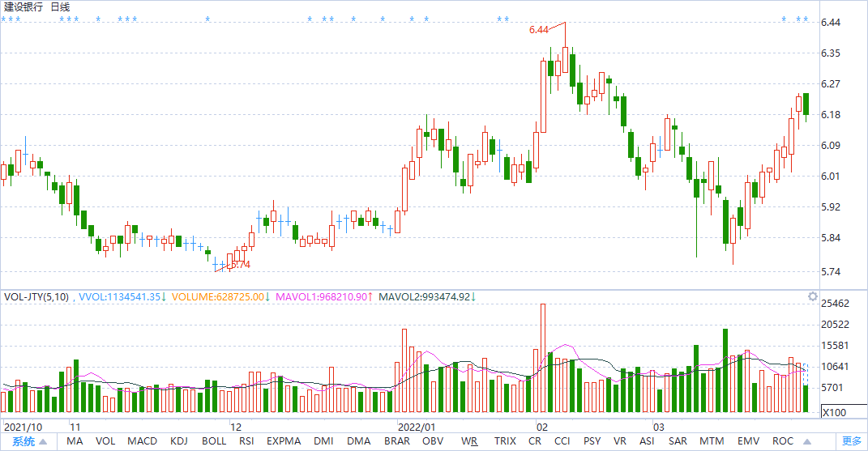Expand the 系统 indicator category arrow
The width and height of the screenshot is (868, 451).
(43, 441)
